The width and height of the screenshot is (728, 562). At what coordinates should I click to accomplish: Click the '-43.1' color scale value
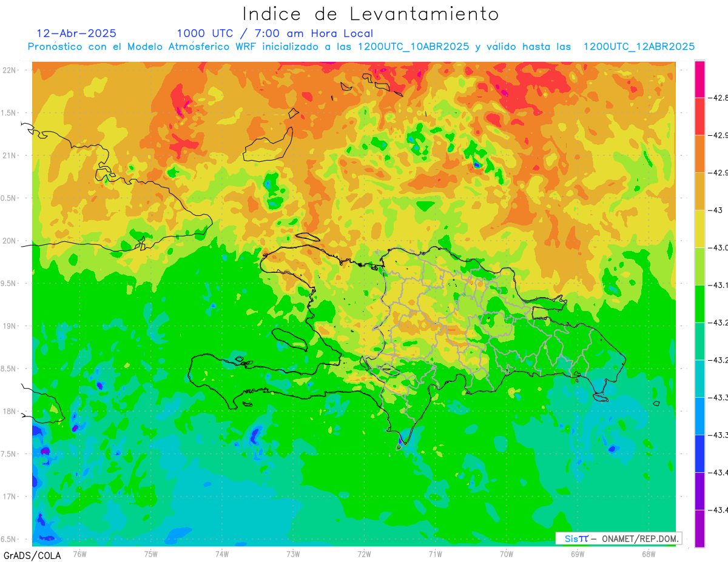(x=718, y=285)
